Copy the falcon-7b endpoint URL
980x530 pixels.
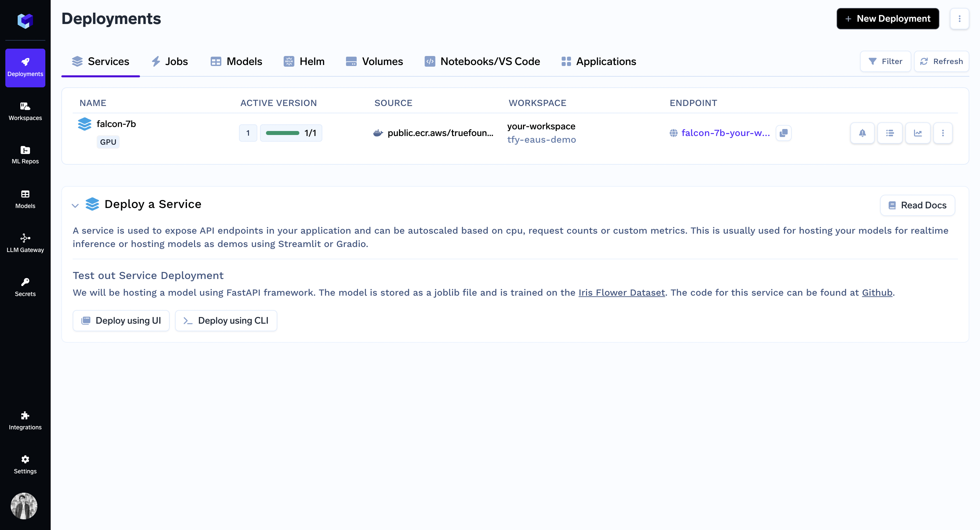[783, 133]
